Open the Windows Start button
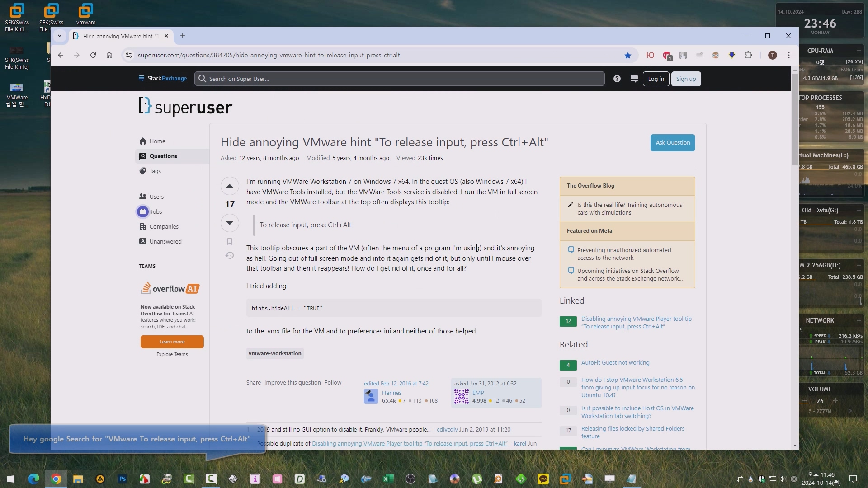868x488 pixels. [11, 479]
